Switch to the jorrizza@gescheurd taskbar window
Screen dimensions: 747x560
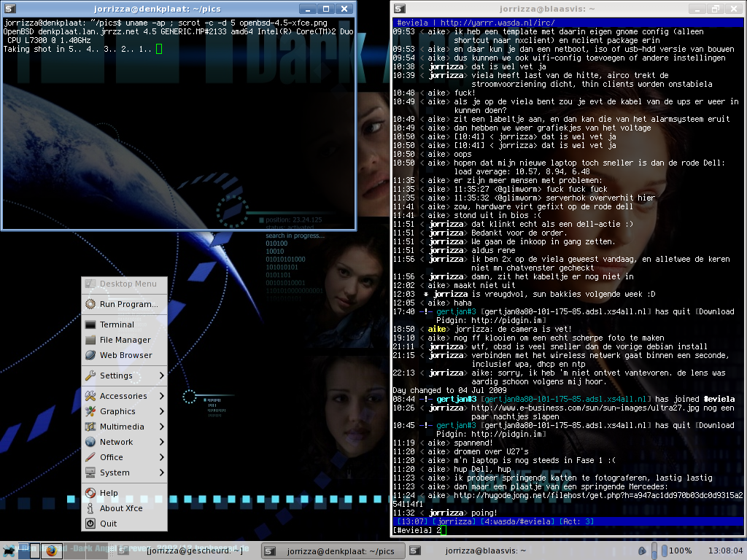click(186, 551)
